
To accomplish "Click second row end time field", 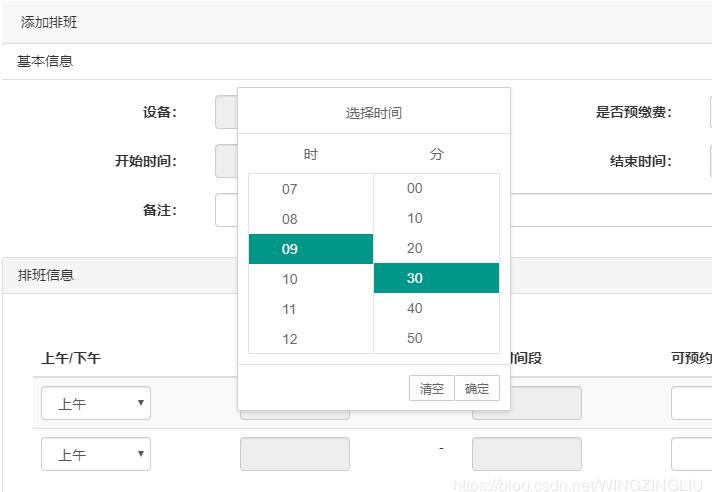I will tap(526, 454).
